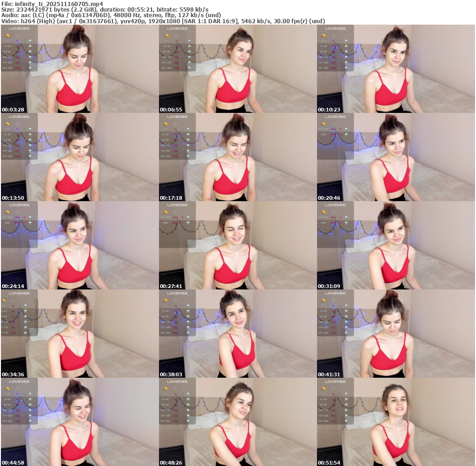Open the thumbnail stamped 00:06:55
This screenshot has height=466, width=476.
click(x=238, y=69)
